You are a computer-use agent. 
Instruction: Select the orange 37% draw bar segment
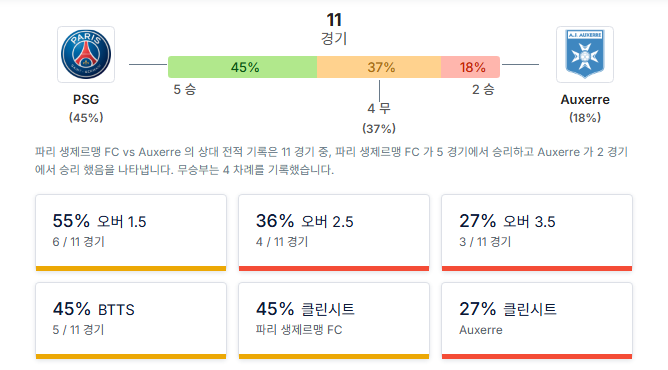379,67
